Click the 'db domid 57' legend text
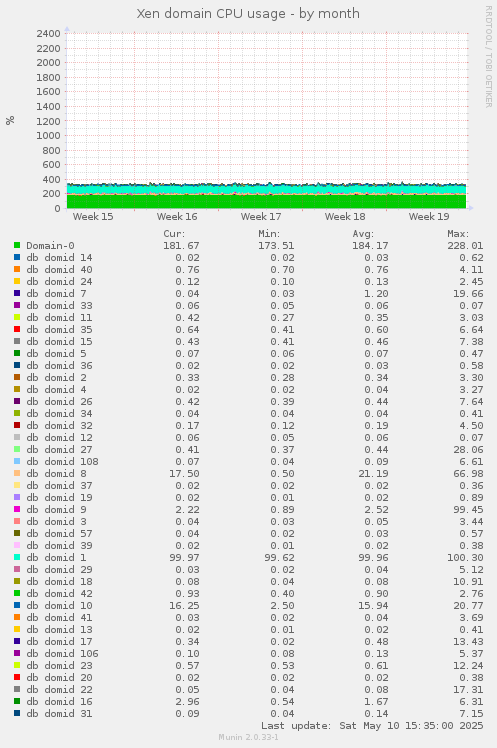This screenshot has width=497, height=748. tap(59, 533)
